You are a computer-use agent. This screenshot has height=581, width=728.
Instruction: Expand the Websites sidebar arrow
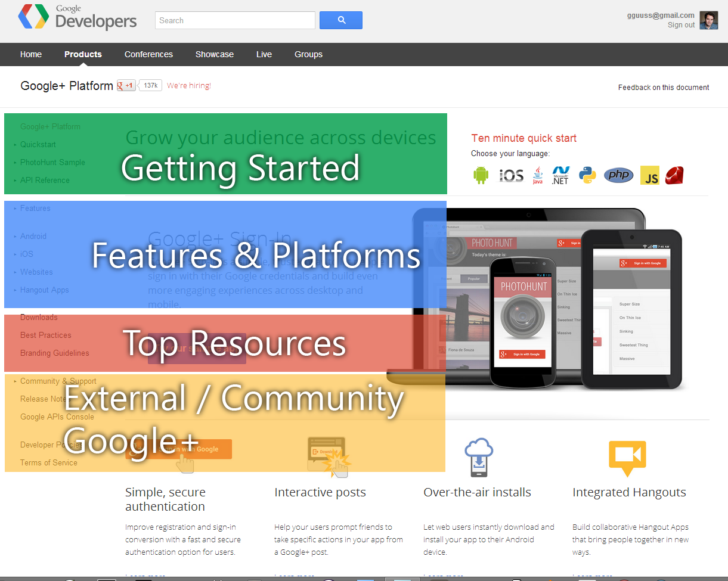click(x=15, y=272)
